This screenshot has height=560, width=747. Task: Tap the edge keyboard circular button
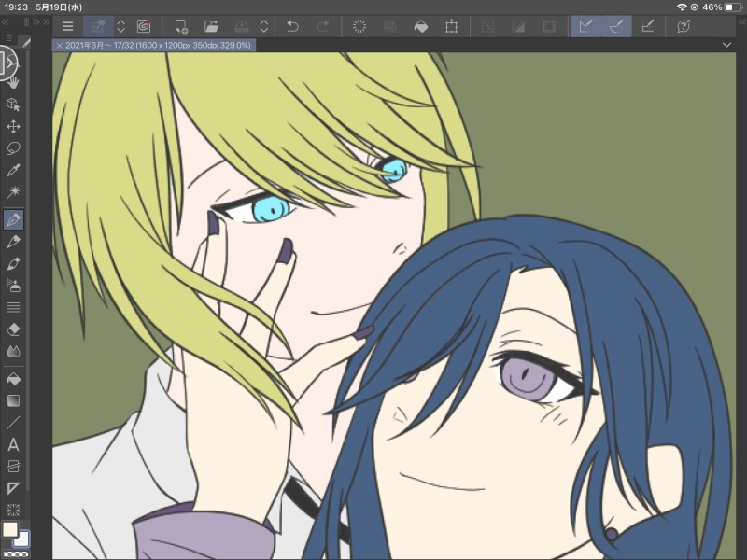point(7,63)
